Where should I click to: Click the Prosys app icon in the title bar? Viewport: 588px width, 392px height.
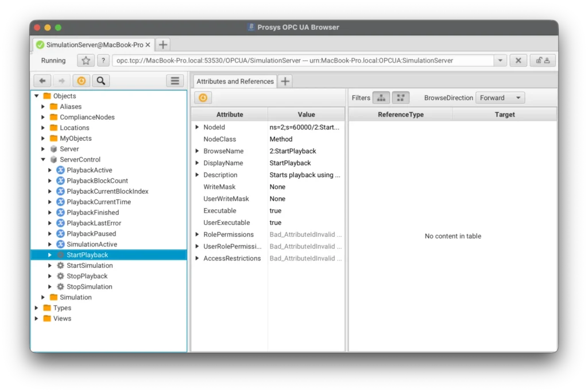(251, 27)
